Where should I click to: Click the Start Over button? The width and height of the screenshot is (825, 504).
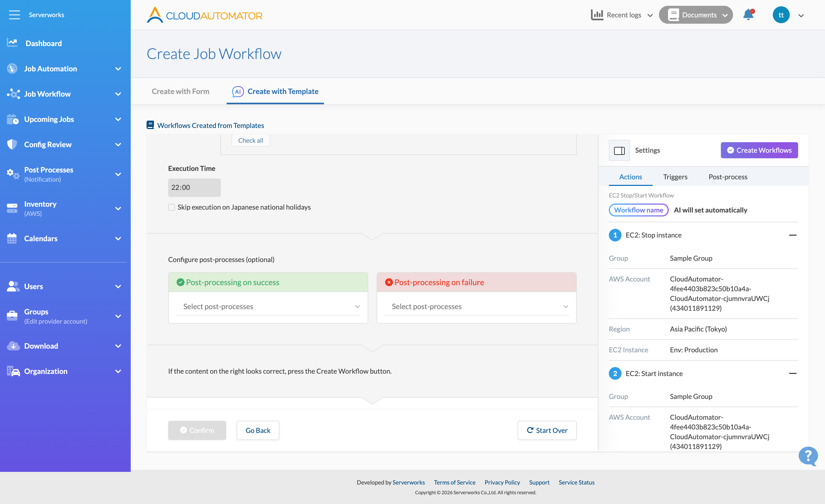point(547,431)
